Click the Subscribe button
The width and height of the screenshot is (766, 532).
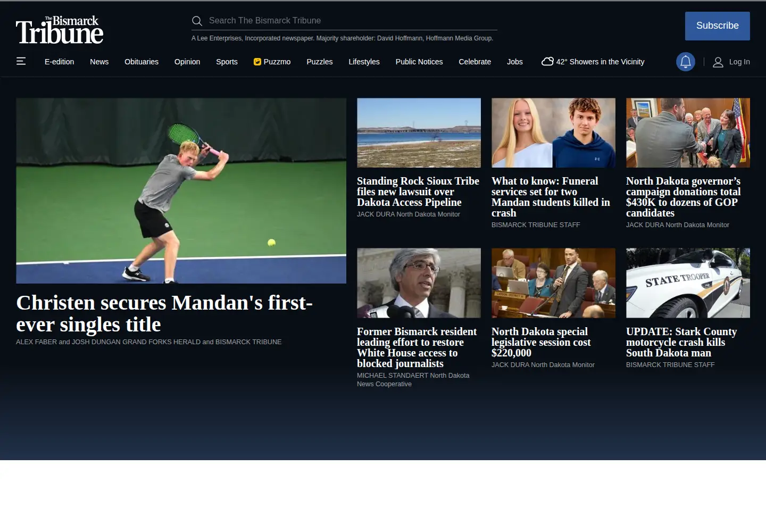(x=718, y=26)
